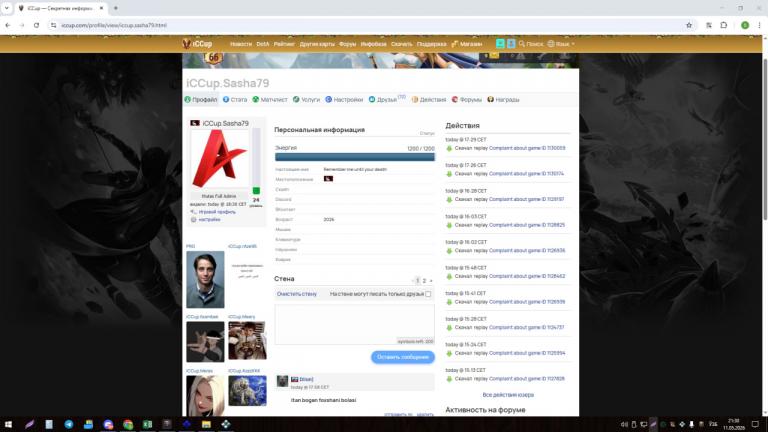Click the download arrow icon of the 17:29 action
768x432 pixels.
449,148
